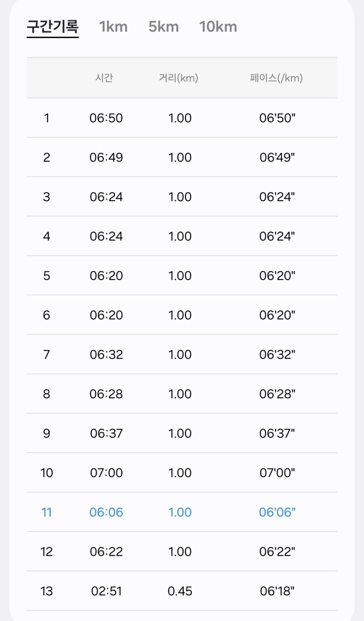Click split 12 pace 06'22"
Viewport: 364px width, 621px height.
click(x=277, y=552)
